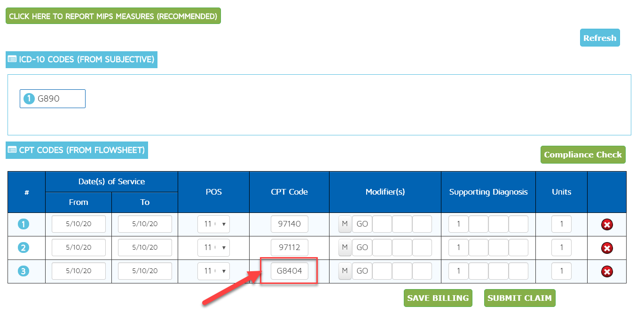The height and width of the screenshot is (314, 644).
Task: Submit the claim
Action: tap(519, 298)
